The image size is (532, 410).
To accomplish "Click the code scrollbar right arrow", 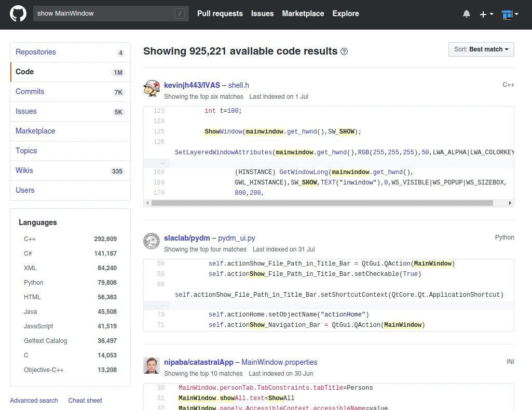I will click(x=510, y=203).
